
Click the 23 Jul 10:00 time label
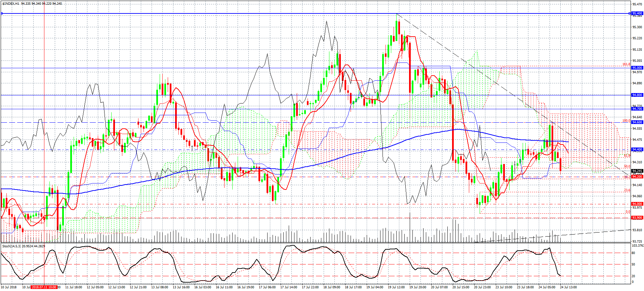pyautogui.click(x=504, y=287)
